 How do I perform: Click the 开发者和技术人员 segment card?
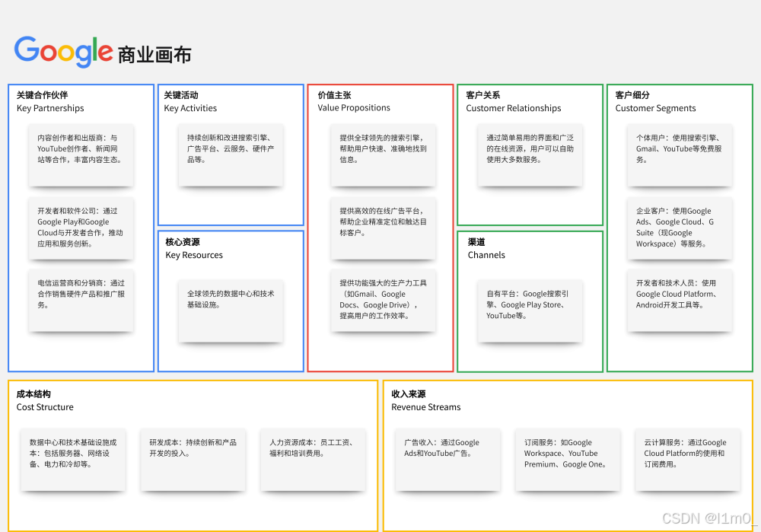coord(680,301)
